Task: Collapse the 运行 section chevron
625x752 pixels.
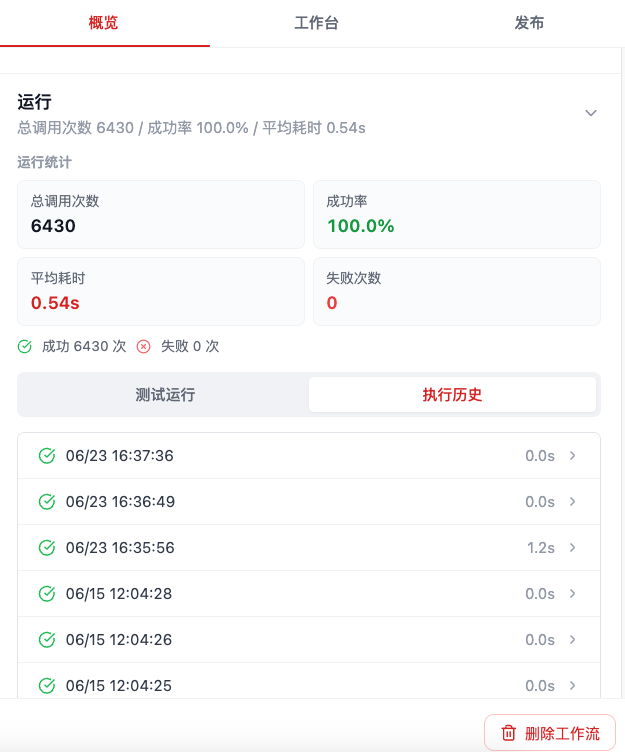Action: [590, 113]
